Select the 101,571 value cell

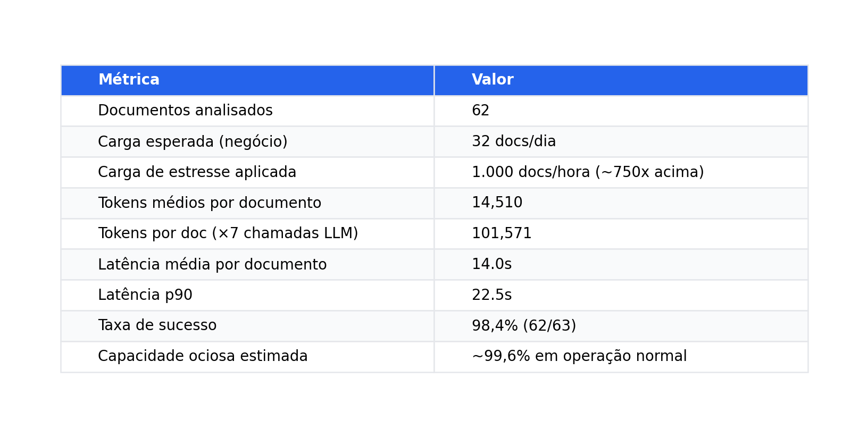[x=621, y=233]
